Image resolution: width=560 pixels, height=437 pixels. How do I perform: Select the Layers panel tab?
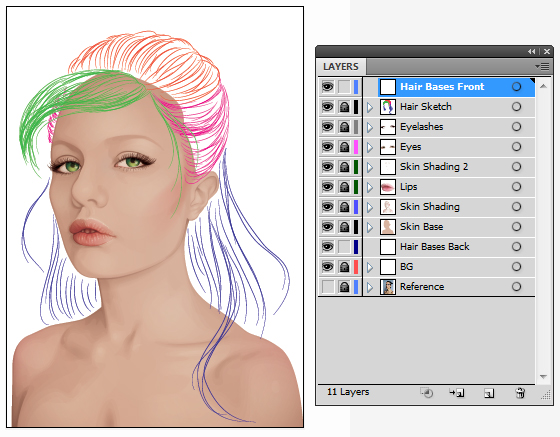tap(341, 67)
